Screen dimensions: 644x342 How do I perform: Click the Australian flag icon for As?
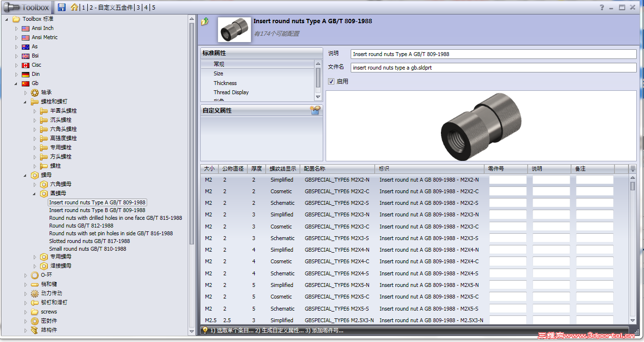coord(26,47)
